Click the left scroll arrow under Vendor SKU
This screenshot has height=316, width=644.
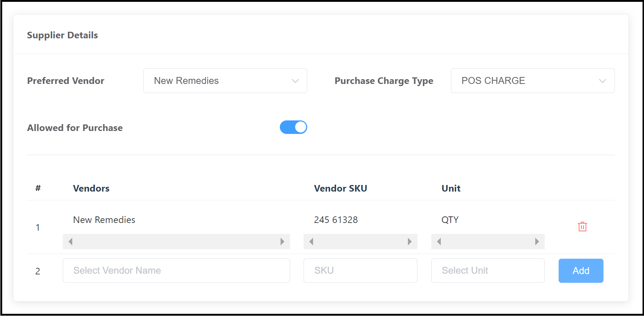click(311, 241)
